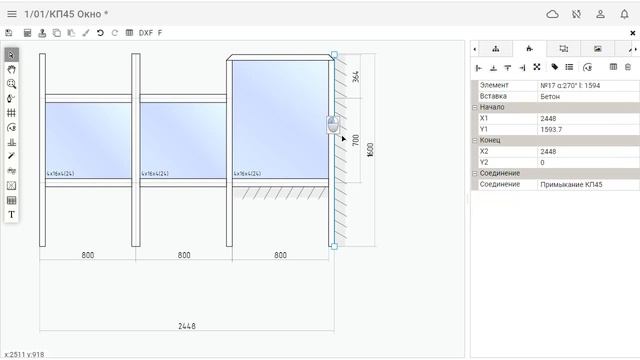Click the calculator icon in toolbar
The height and width of the screenshot is (360, 640).
[27, 33]
